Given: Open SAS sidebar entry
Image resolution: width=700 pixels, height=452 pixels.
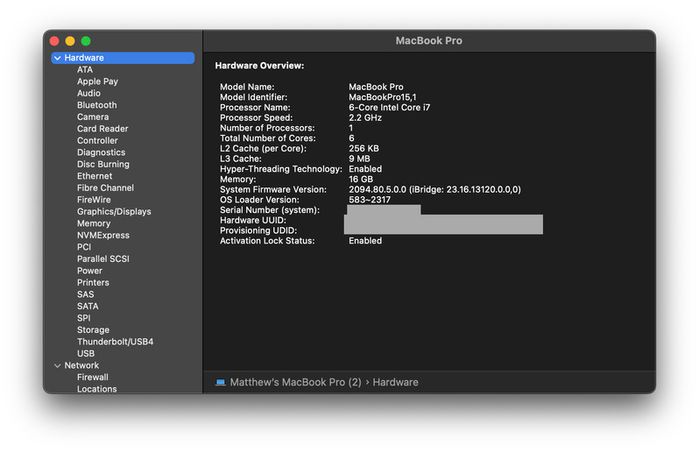Looking at the screenshot, I should pos(85,294).
